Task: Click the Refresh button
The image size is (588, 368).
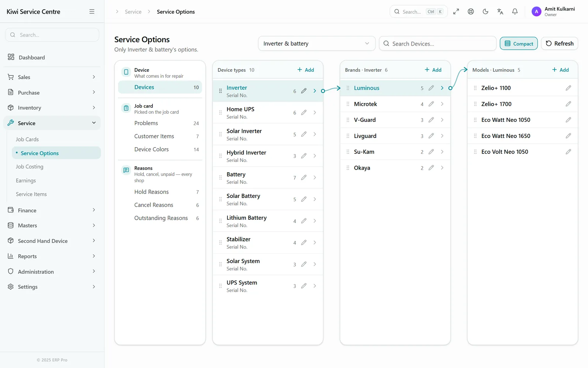Action: coord(560,43)
